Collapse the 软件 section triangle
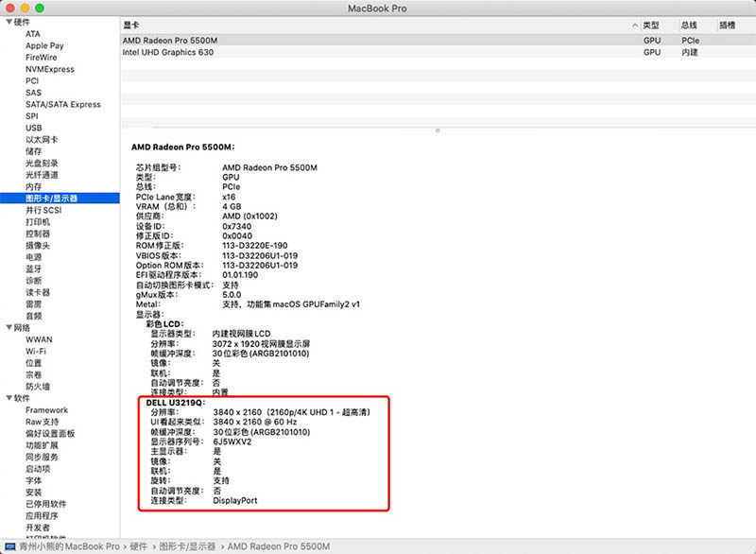The height and width of the screenshot is (554, 756). [9, 398]
